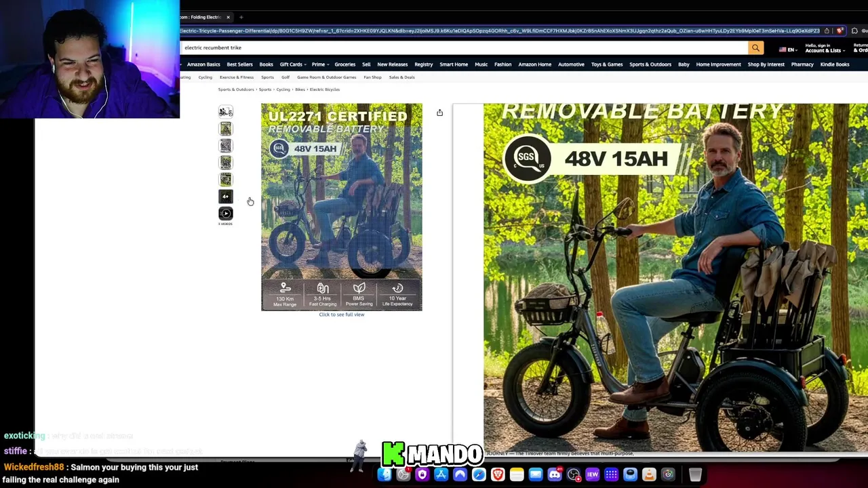
Task: Open NordVPN mountain icon in dock
Action: (460, 474)
